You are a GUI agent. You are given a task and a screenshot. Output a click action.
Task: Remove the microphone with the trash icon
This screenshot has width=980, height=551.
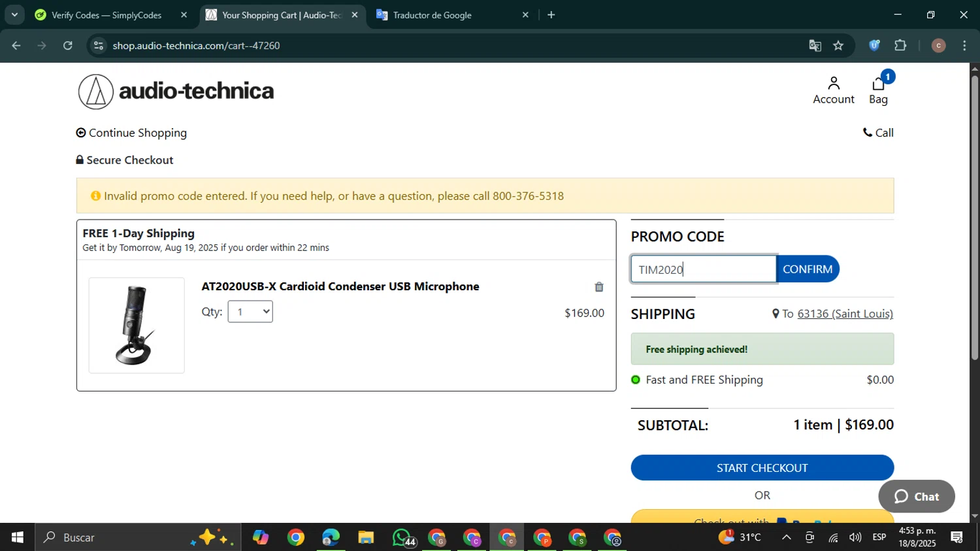[598, 287]
